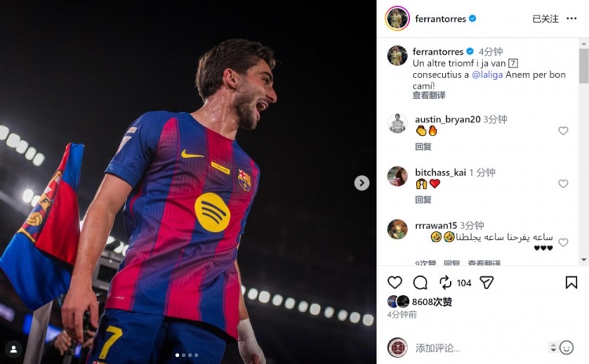Share post with the paper plane icon
Viewport: 589px width, 364px height.
pos(487,282)
